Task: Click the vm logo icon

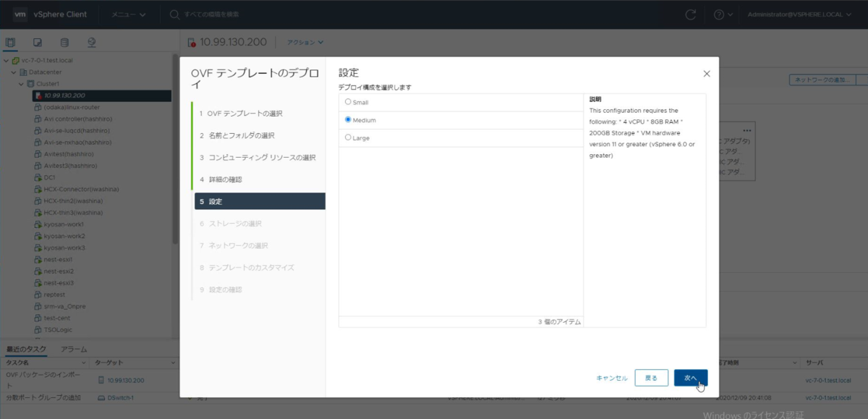Action: coord(20,14)
